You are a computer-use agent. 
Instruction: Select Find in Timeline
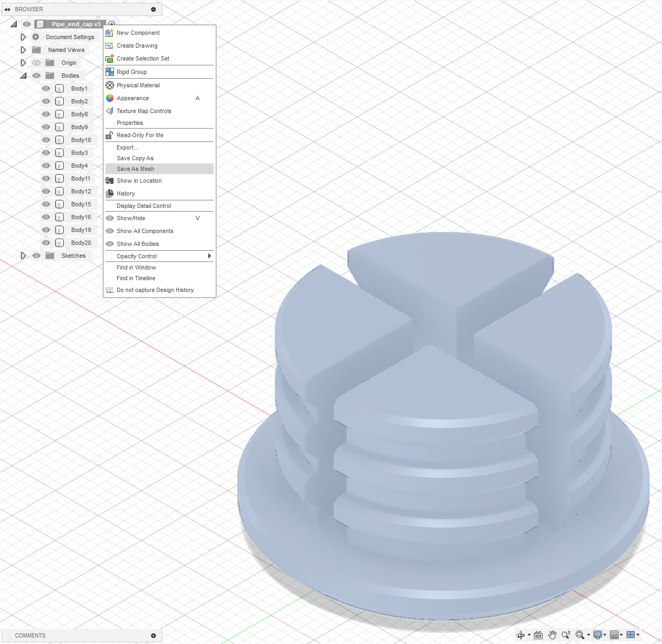coord(160,278)
